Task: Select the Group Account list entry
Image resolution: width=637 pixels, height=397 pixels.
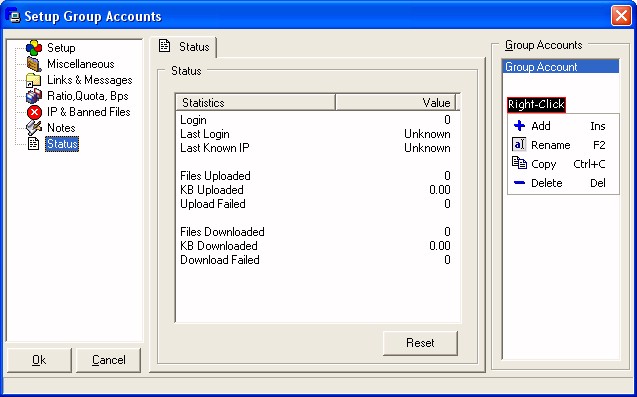Action: point(561,67)
